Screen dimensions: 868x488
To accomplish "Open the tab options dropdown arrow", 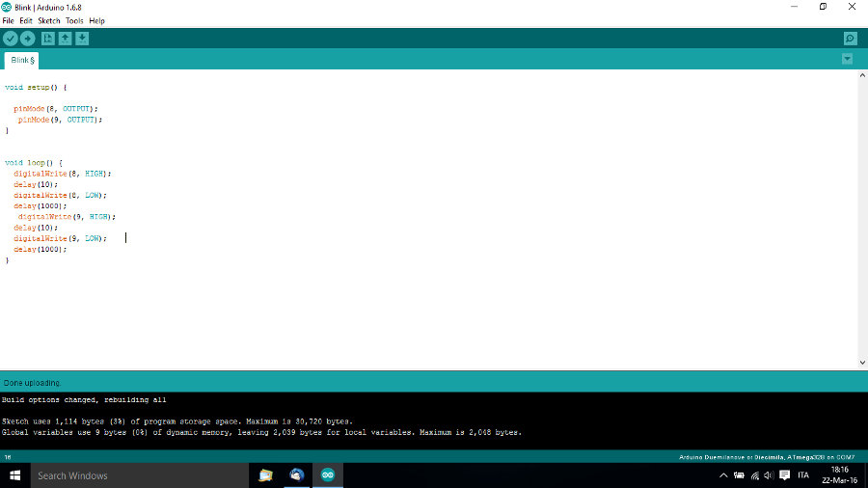I will [x=847, y=59].
